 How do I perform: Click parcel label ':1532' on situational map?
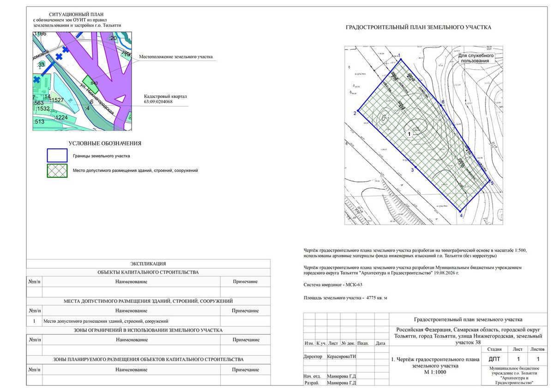pos(42,109)
